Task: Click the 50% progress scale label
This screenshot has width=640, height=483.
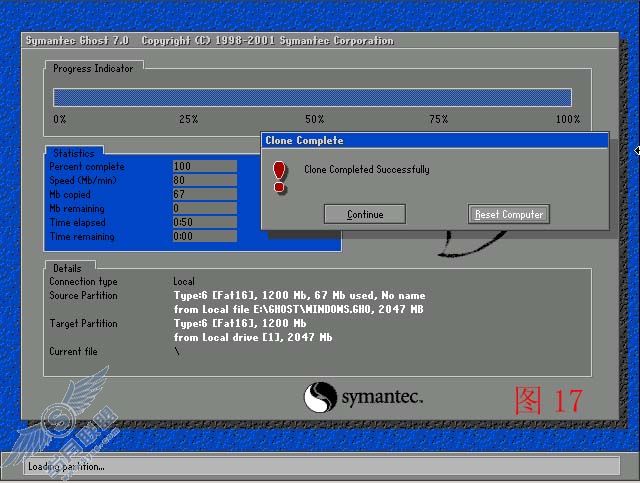Action: tap(315, 119)
